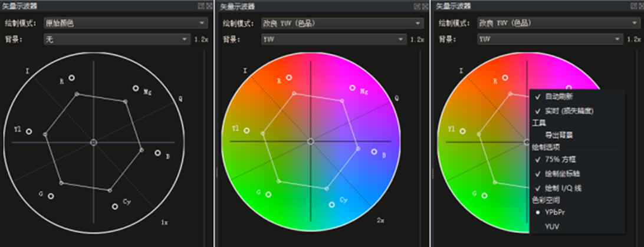This screenshot has height=247, width=644.
Task: Close the middle 矢量示波器 panel
Action: (x=425, y=6)
